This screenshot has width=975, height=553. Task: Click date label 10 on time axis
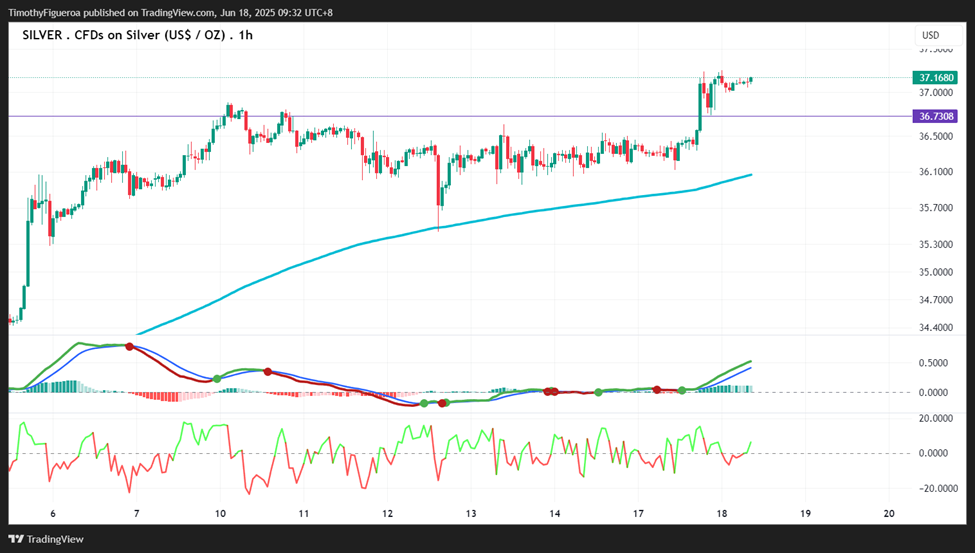coord(220,514)
